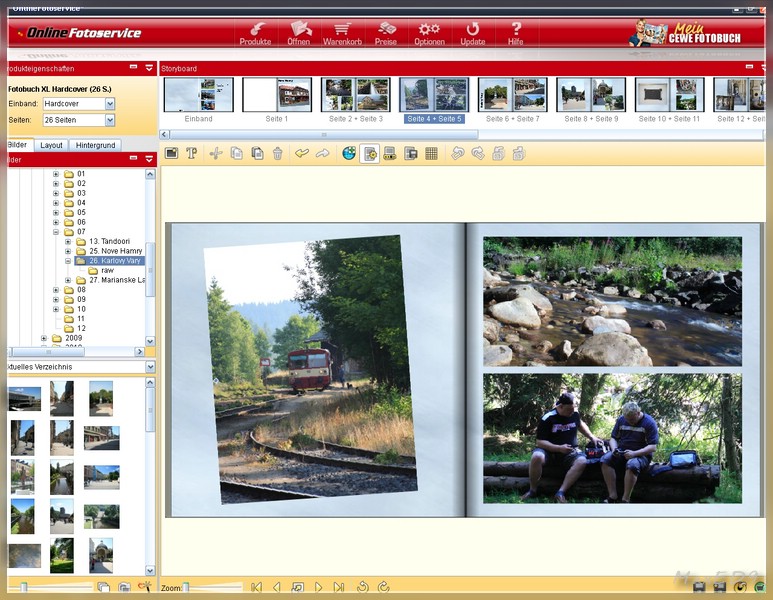Select the Einband storyboard thumbnail

pos(199,95)
